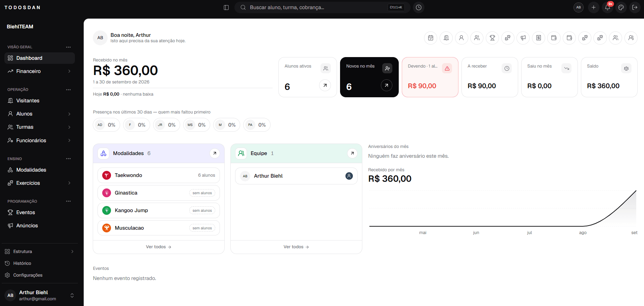Click the AD 0% attendance chip
The image size is (644, 306).
coord(106,125)
